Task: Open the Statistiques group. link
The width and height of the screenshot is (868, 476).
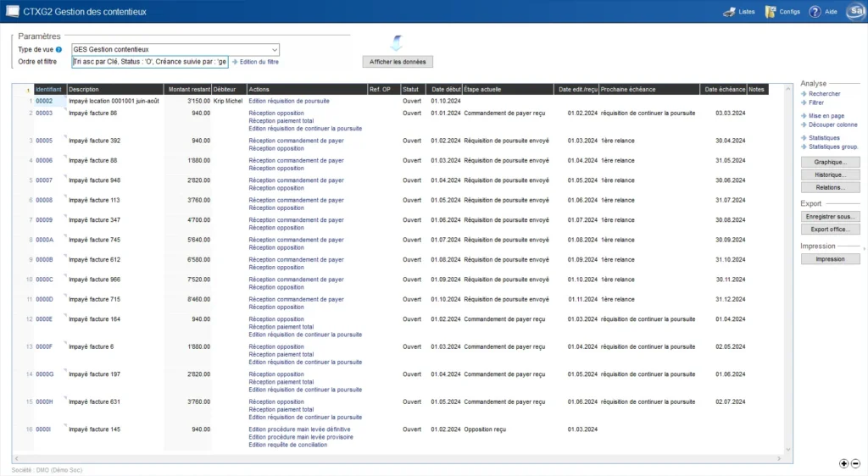Action: tap(833, 147)
